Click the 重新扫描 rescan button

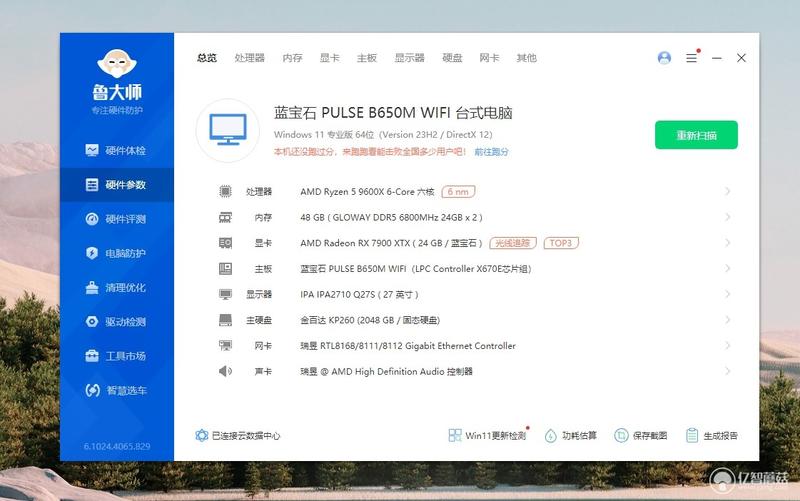[x=696, y=135]
